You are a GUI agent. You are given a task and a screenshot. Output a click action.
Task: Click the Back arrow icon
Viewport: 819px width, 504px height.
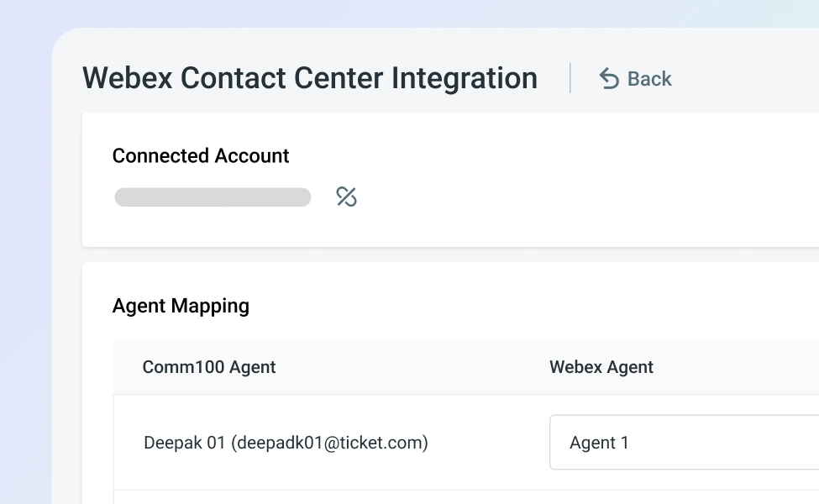click(x=609, y=79)
